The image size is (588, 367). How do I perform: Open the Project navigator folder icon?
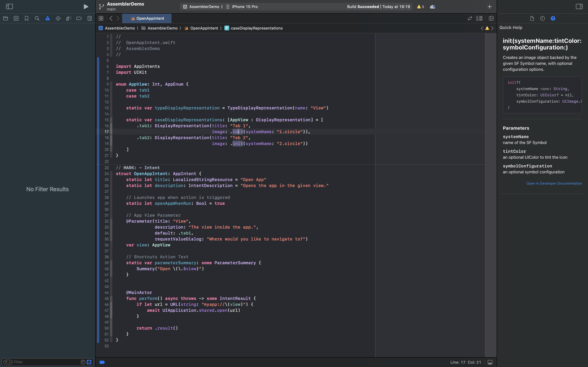[6, 19]
